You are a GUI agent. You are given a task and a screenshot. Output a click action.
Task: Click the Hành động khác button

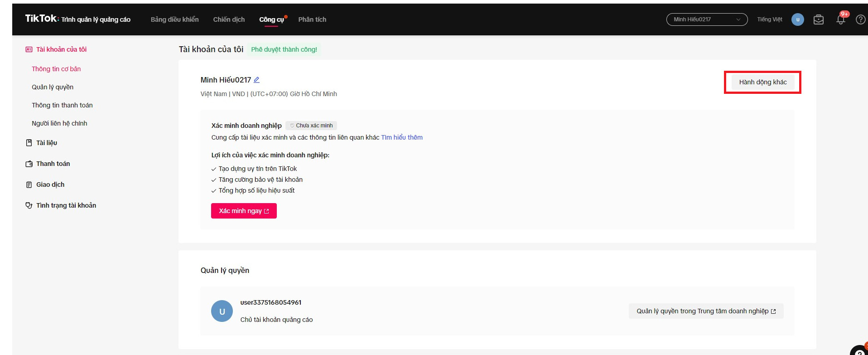click(x=763, y=82)
